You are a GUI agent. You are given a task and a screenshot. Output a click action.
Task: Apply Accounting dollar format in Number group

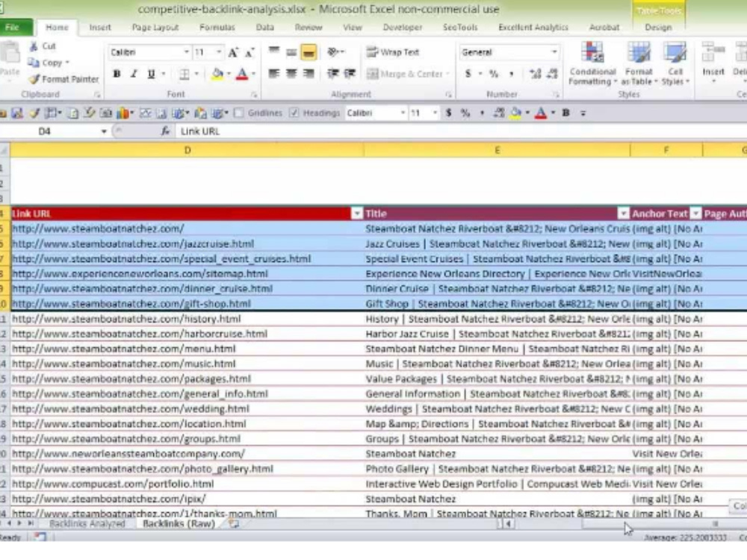tap(468, 74)
